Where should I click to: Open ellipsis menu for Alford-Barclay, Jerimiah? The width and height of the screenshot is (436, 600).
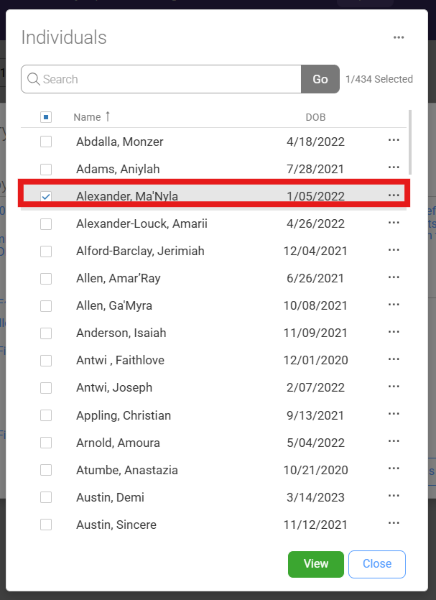[394, 250]
